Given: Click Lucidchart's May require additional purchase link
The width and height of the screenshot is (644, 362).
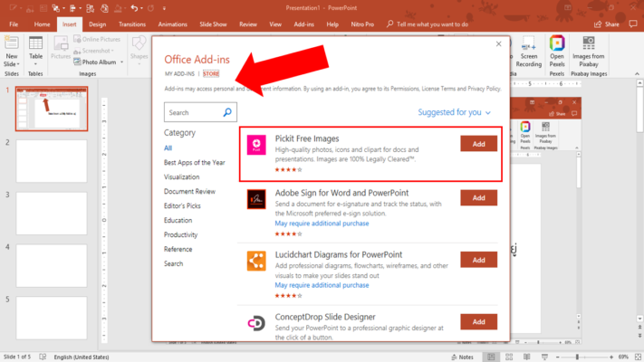Looking at the screenshot, I should [x=322, y=285].
